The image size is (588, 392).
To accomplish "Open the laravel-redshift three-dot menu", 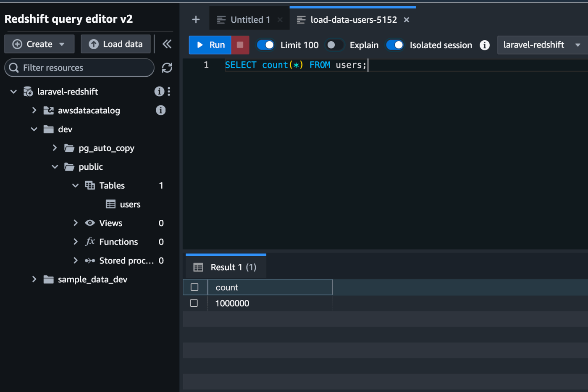I will tap(169, 91).
